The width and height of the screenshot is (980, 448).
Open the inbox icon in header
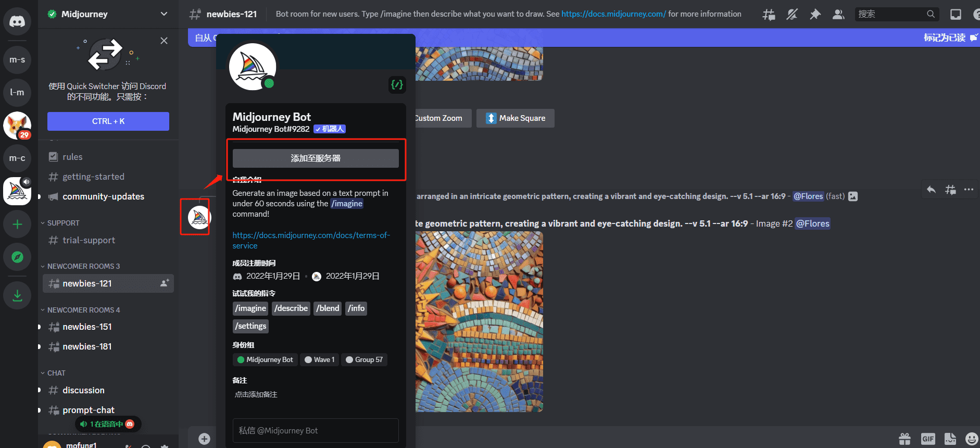956,15
